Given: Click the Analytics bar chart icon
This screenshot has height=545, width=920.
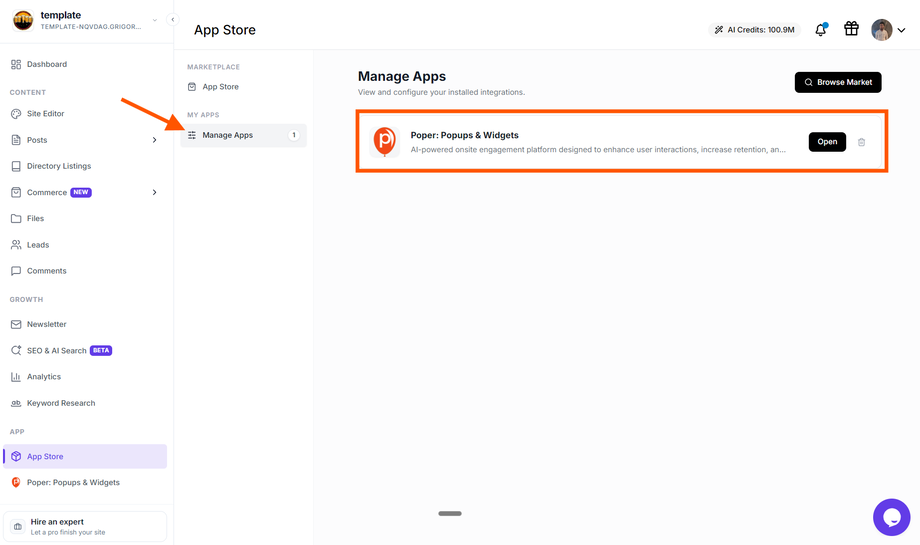Looking at the screenshot, I should pos(16,377).
